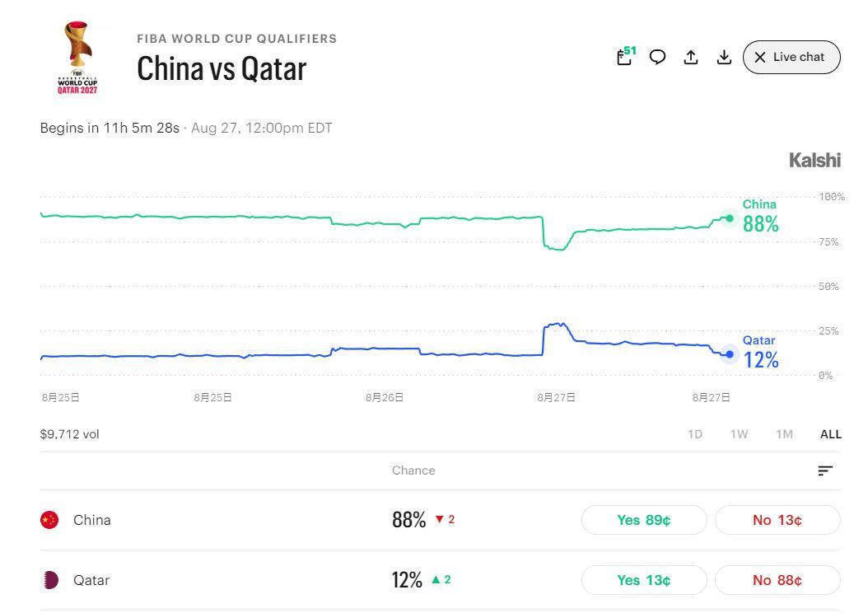868x613 pixels.
Task: Close the Live chat panel
Action: [791, 57]
